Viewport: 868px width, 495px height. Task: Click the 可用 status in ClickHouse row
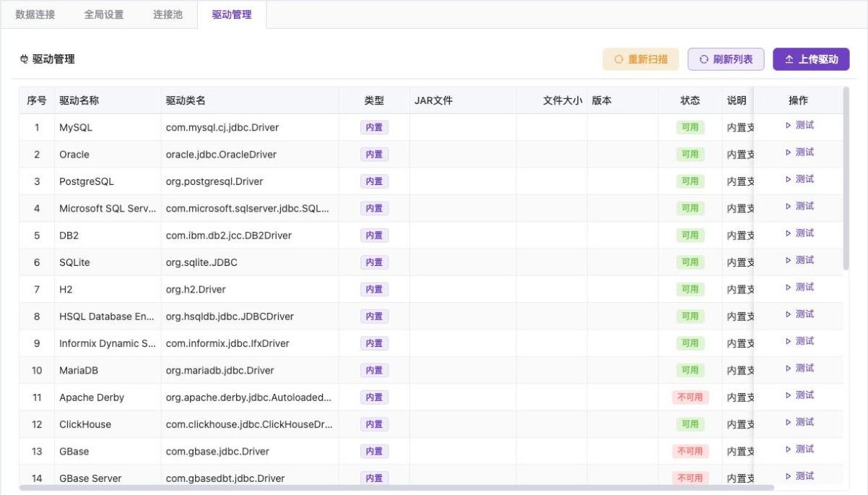pos(690,424)
